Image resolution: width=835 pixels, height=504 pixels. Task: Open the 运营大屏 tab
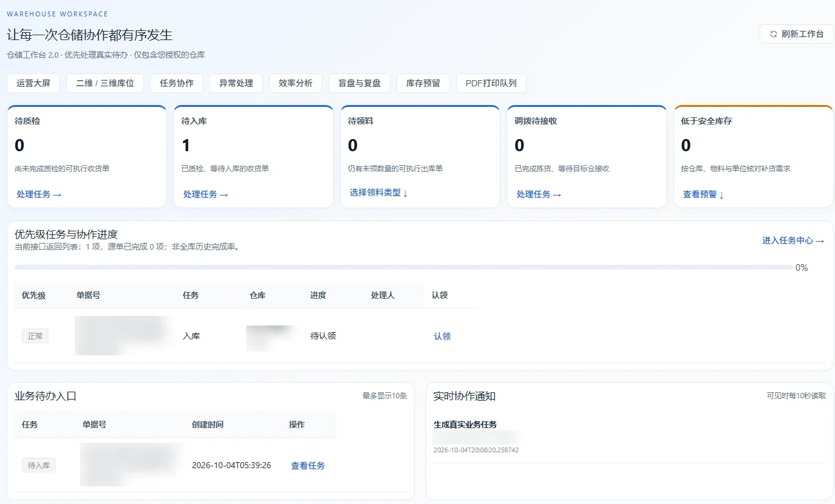pyautogui.click(x=33, y=83)
